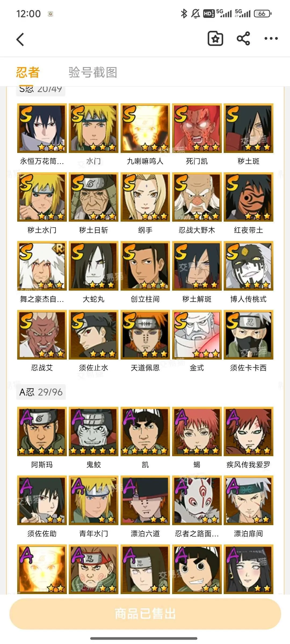Image resolution: width=290 pixels, height=644 pixels.
Task: Choose the 博人传桃式 ninja portrait
Action: [248, 266]
